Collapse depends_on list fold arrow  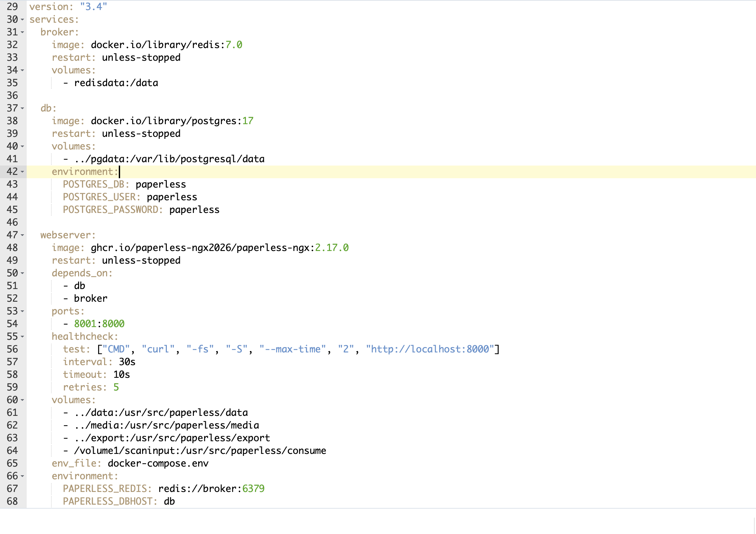(22, 273)
